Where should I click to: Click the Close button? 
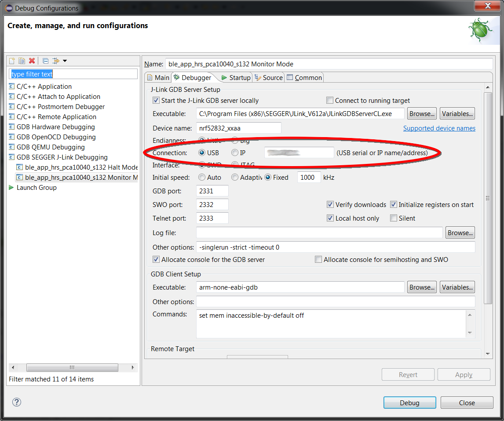click(x=467, y=403)
